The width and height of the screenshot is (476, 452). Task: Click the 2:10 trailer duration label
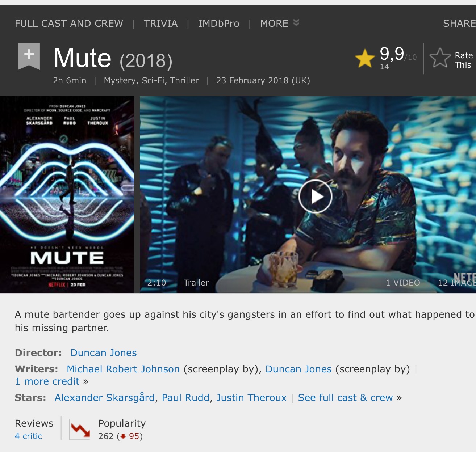(x=156, y=283)
